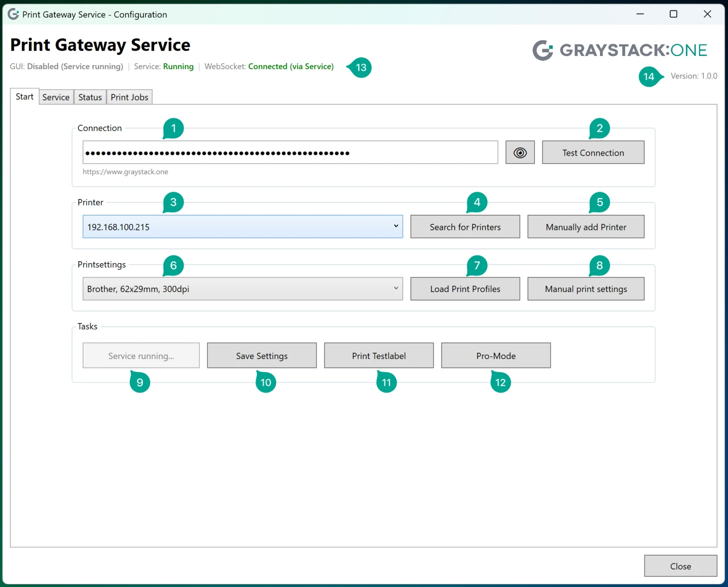
Task: Switch to the Service tab
Action: (x=56, y=97)
